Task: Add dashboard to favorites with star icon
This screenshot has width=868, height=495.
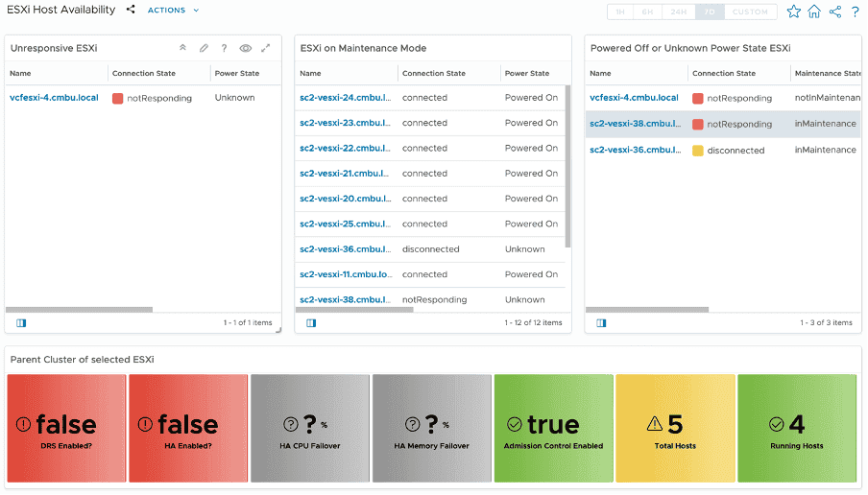Action: pos(794,12)
